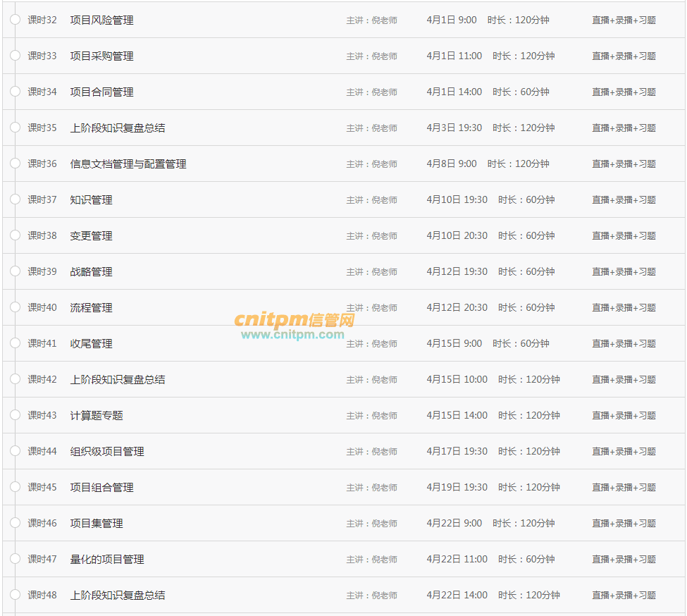Click the 知识管理 lesson title
This screenshot has width=687, height=616.
tap(91, 200)
